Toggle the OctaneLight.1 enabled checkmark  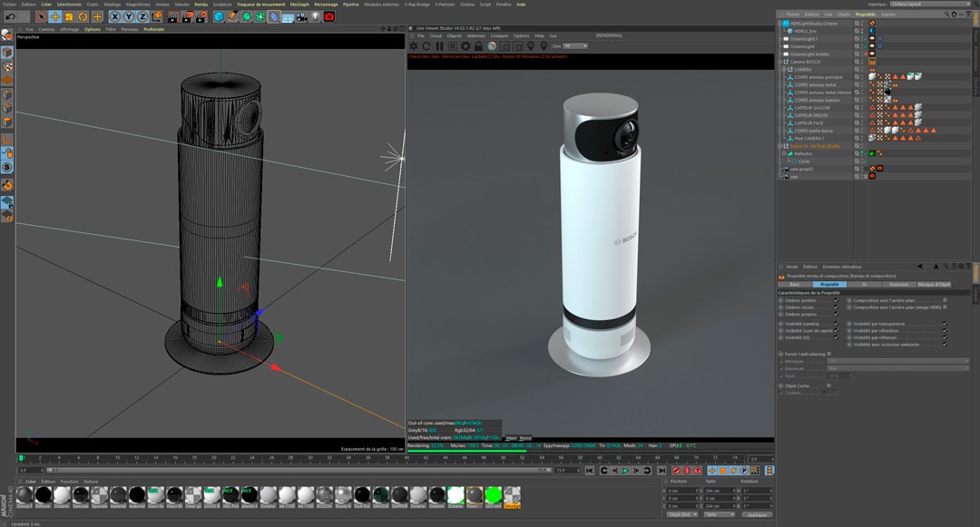click(x=865, y=39)
